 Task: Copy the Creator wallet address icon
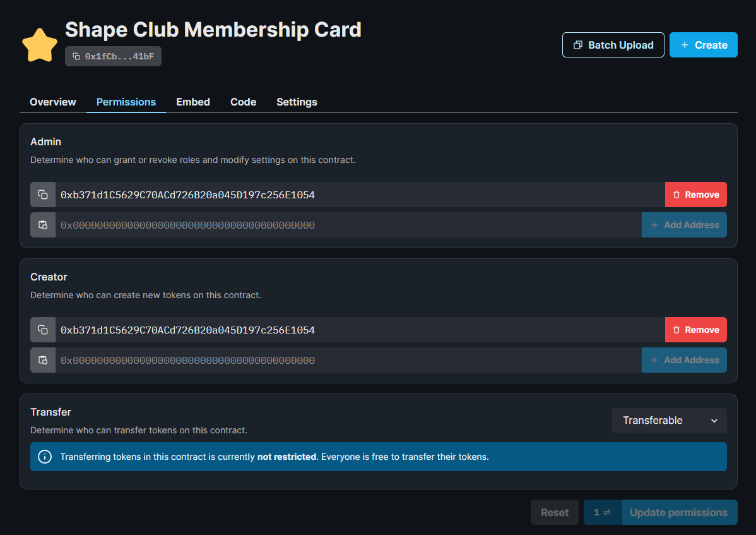tap(43, 330)
